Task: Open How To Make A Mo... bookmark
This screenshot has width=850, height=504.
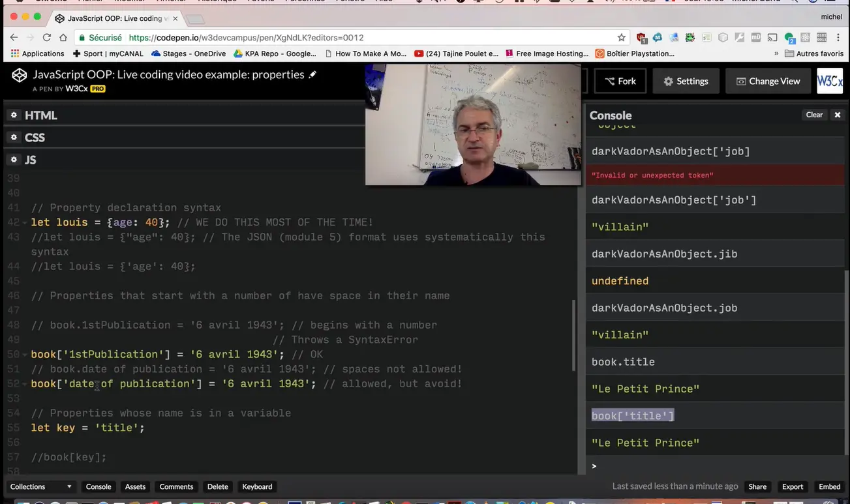Action: point(365,54)
